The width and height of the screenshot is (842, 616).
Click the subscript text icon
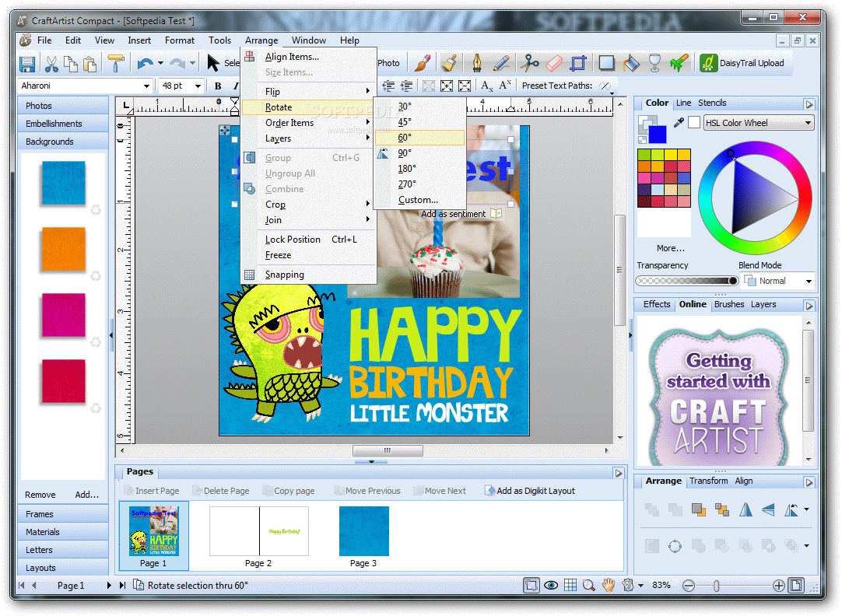point(487,86)
